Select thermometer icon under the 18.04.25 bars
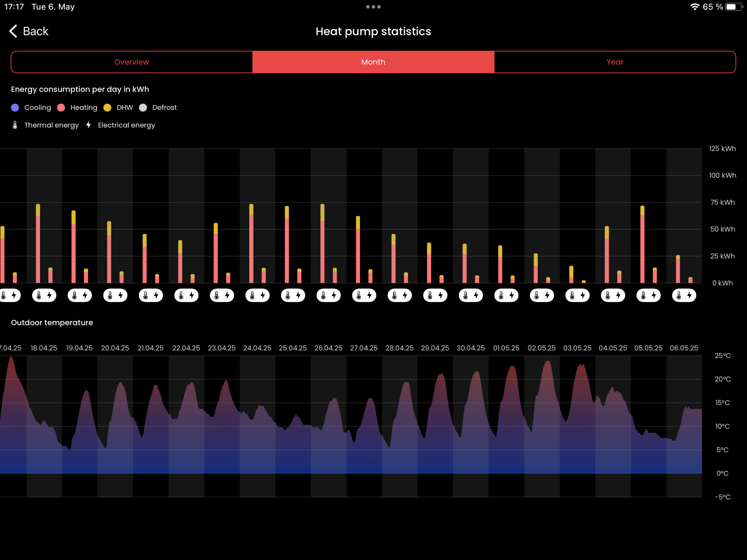Screen dimensions: 747x560 pyautogui.click(x=39, y=296)
